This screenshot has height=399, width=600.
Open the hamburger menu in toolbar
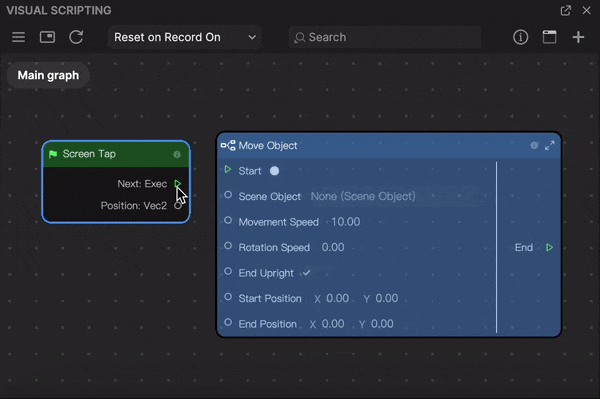[x=18, y=37]
